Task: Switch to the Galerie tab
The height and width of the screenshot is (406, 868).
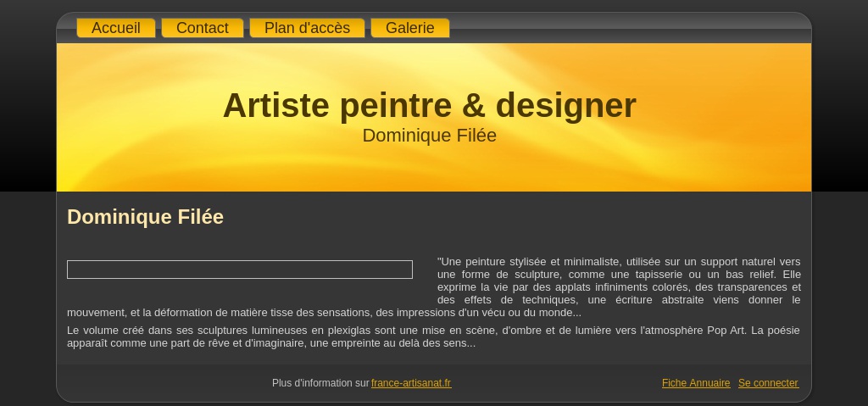Action: 409,28
